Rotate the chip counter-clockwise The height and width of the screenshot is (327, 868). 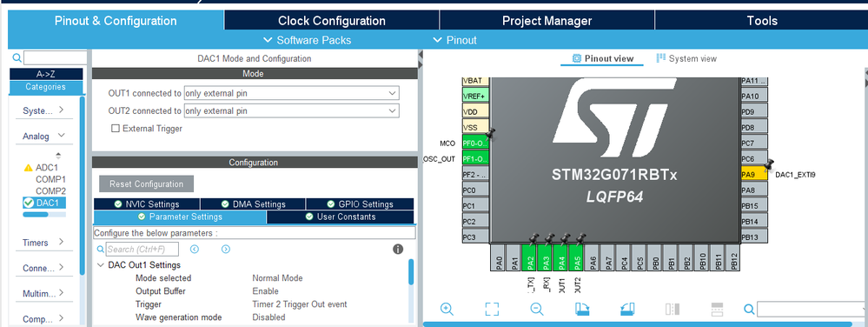tap(627, 309)
